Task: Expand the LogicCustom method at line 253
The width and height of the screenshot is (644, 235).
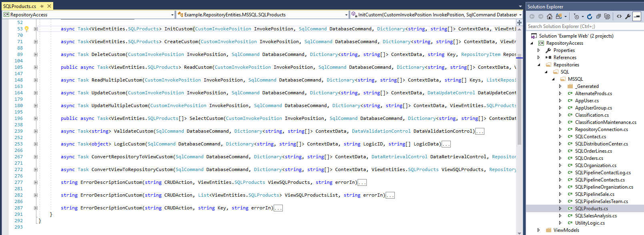Action: (x=36, y=144)
